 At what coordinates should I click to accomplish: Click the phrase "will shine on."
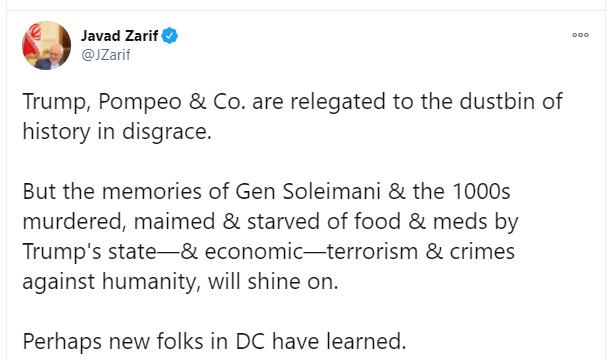pos(273,282)
